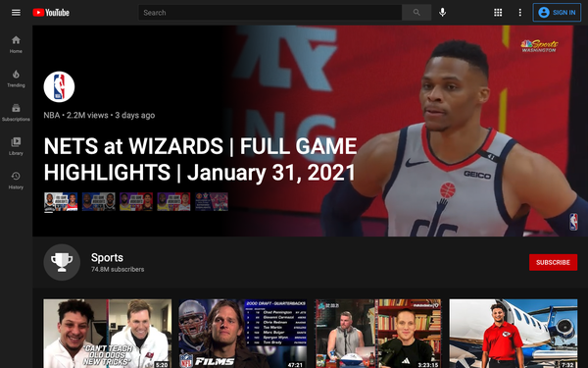Open the YouTube apps grid

(498, 13)
